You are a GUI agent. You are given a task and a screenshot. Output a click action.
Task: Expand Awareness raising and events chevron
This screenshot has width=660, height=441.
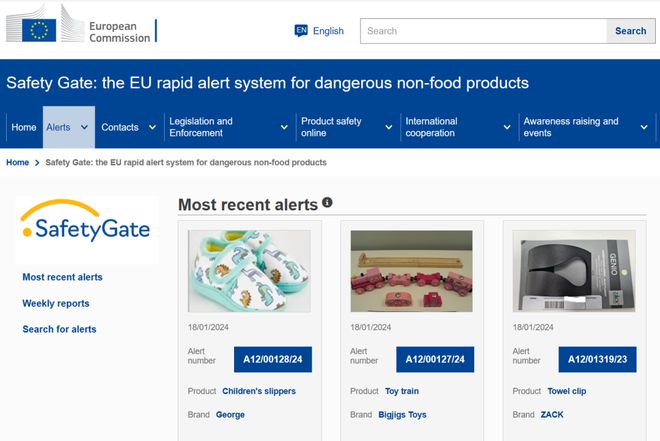(x=644, y=127)
